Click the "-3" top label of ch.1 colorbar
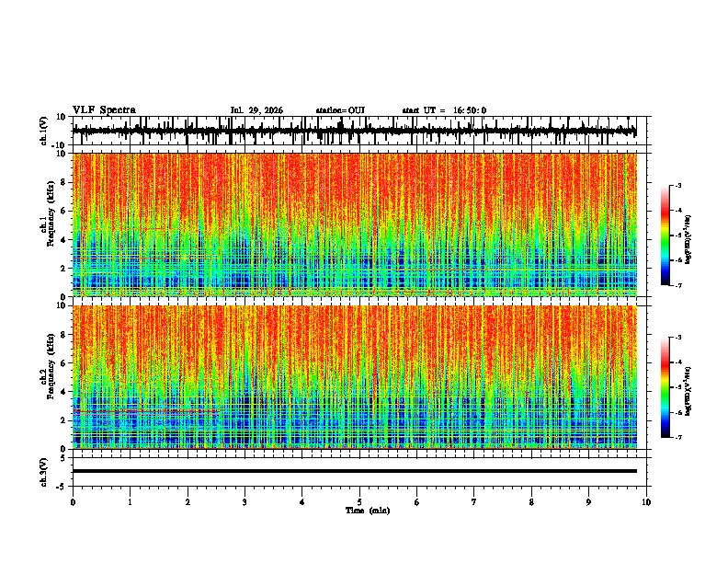Image resolution: width=728 pixels, height=563 pixels. pos(677,185)
